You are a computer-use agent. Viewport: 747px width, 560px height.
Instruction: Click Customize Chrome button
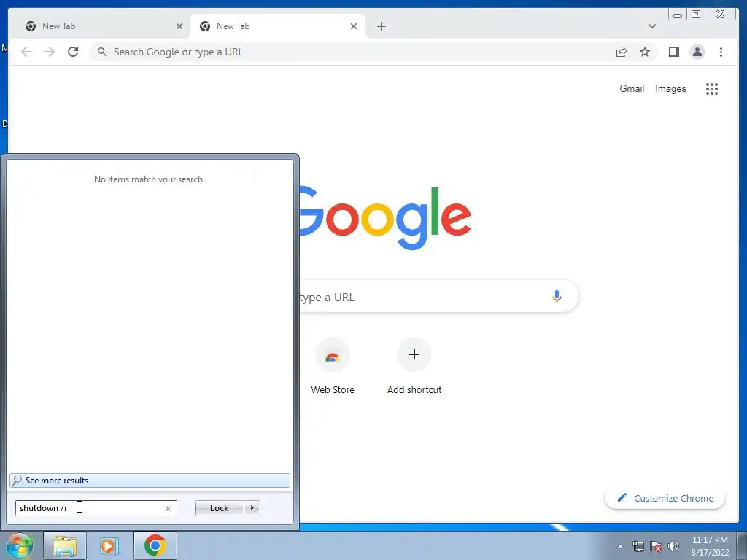coord(665,498)
